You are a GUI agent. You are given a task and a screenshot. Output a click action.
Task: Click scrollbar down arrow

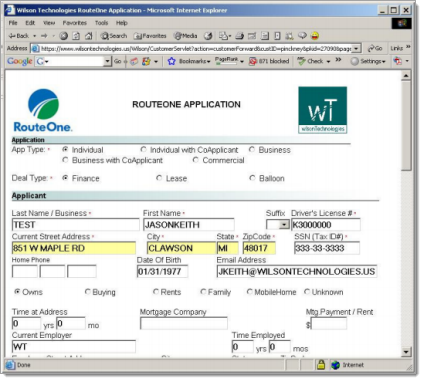tap(406, 352)
